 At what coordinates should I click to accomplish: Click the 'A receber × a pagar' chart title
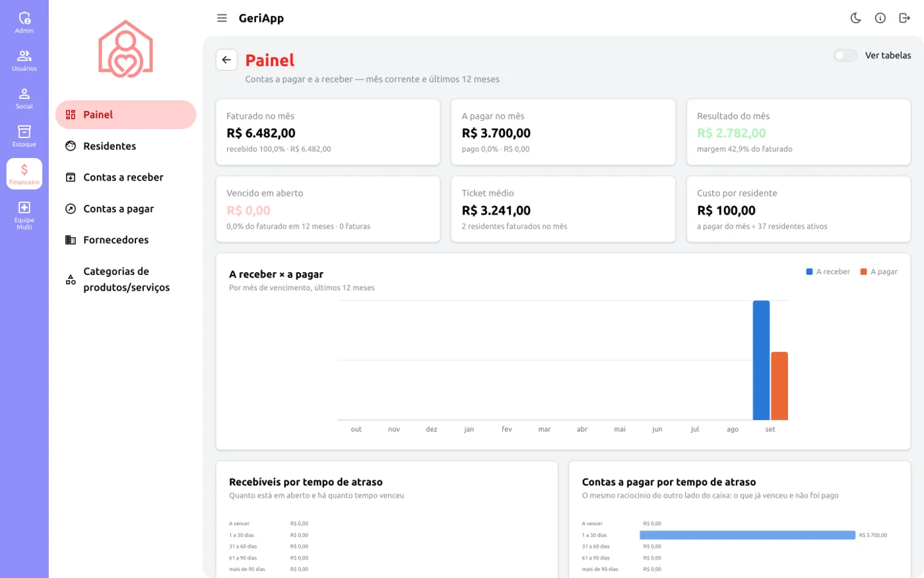tap(276, 274)
